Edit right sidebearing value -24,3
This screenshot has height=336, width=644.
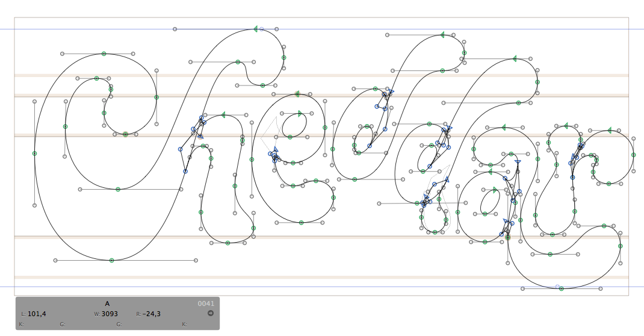152,314
